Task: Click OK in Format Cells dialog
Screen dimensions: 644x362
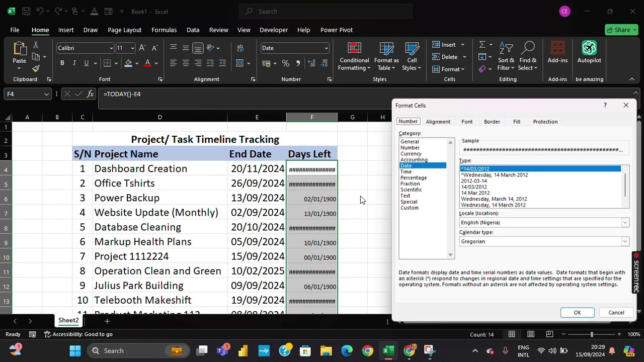Action: click(577, 313)
